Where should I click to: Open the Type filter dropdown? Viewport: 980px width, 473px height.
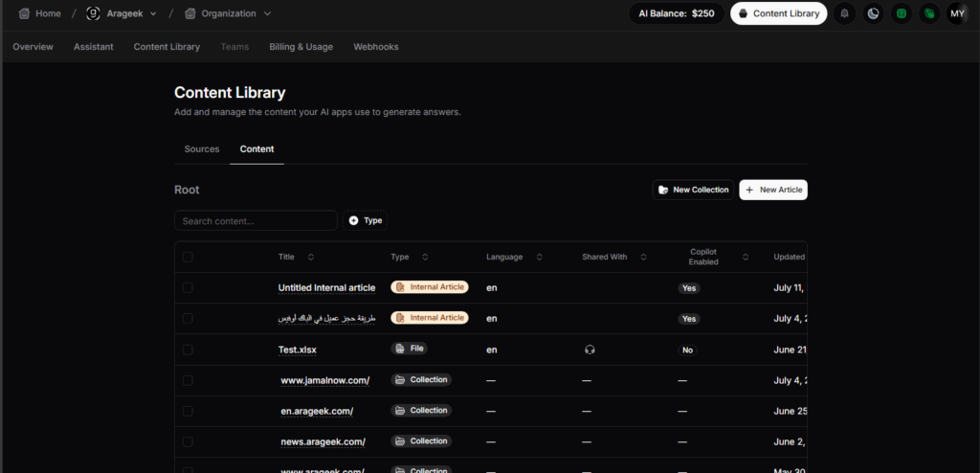(365, 220)
